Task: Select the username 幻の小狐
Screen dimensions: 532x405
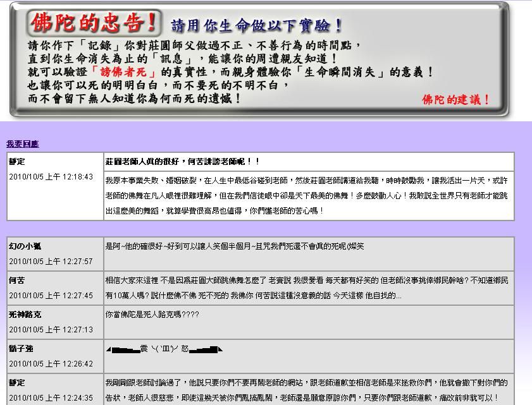Action: pos(25,246)
